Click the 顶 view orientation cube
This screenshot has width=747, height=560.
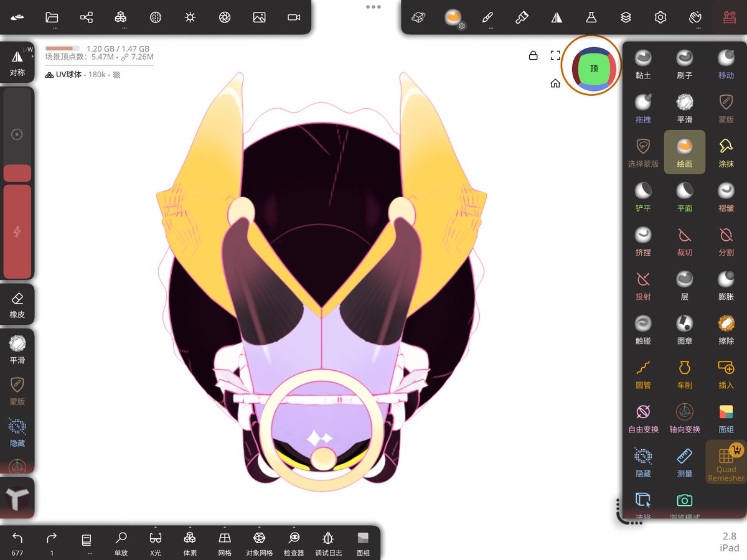click(x=594, y=68)
